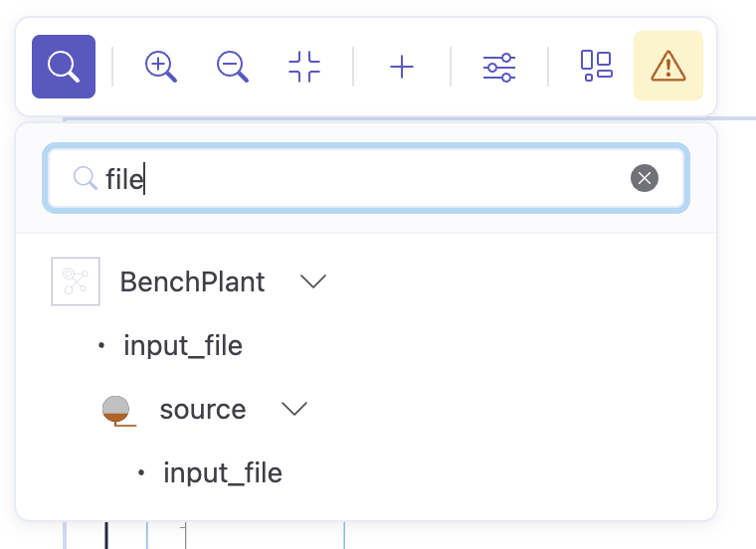Click the magnifier icon inside search field
The image size is (756, 549).
coord(86,178)
